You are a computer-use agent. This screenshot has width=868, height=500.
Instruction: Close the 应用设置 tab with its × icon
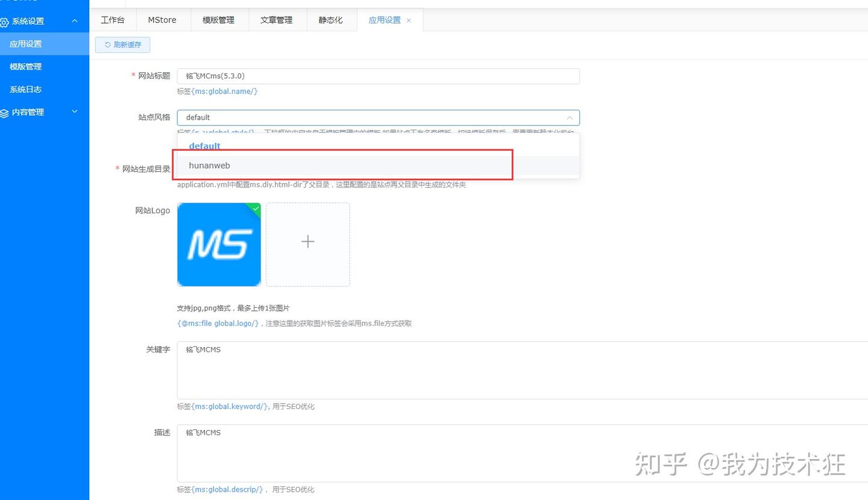pos(409,20)
